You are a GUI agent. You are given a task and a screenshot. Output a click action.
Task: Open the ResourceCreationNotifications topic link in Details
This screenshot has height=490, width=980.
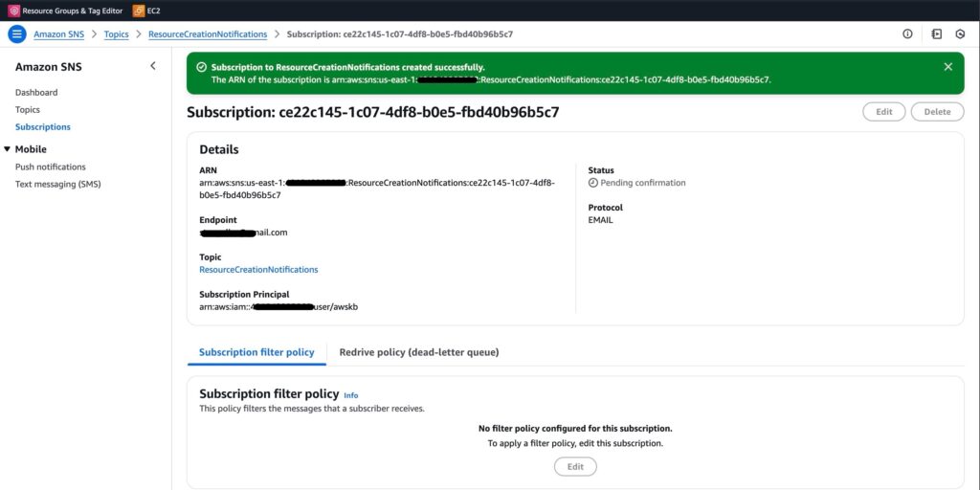[258, 270]
